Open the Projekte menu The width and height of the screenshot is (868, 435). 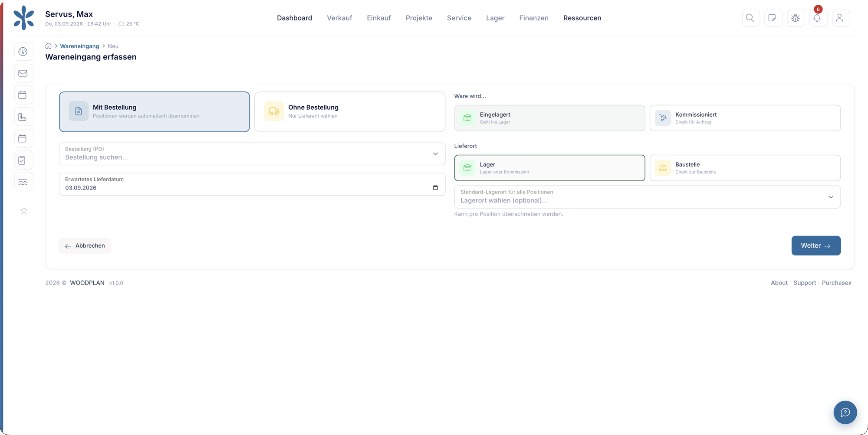pos(419,18)
